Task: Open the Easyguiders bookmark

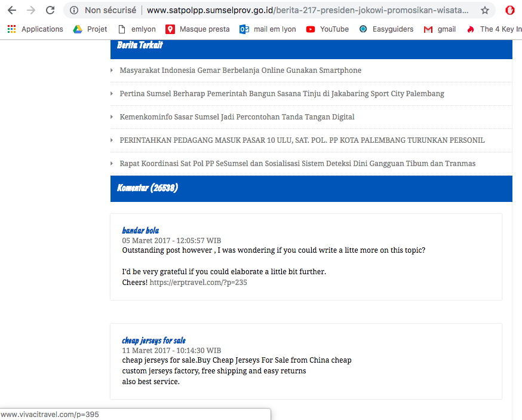Action: (386, 29)
